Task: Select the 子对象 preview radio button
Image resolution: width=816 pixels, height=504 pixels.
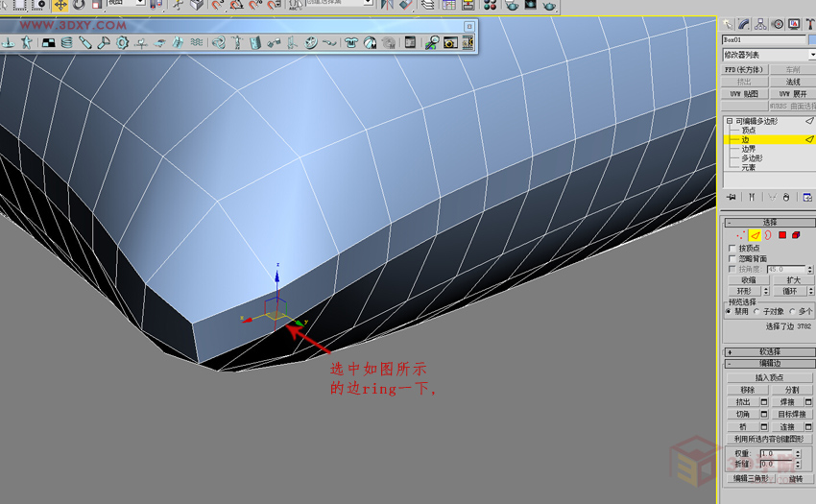Action: pos(758,311)
